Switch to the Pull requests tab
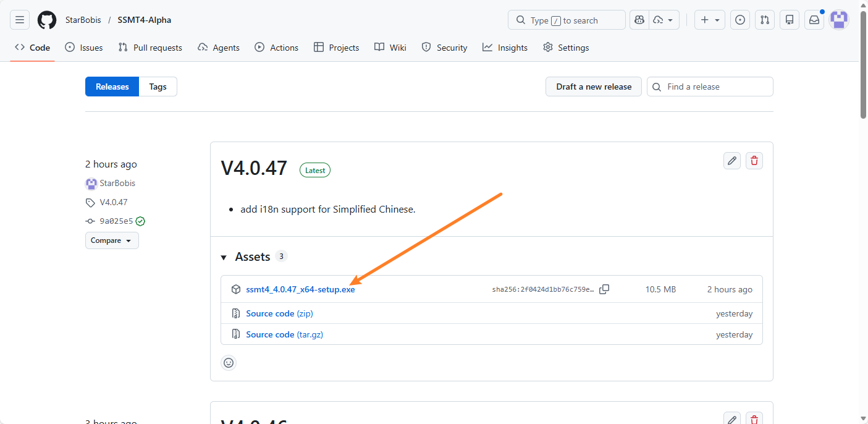Image resolution: width=868 pixels, height=424 pixels. [150, 48]
